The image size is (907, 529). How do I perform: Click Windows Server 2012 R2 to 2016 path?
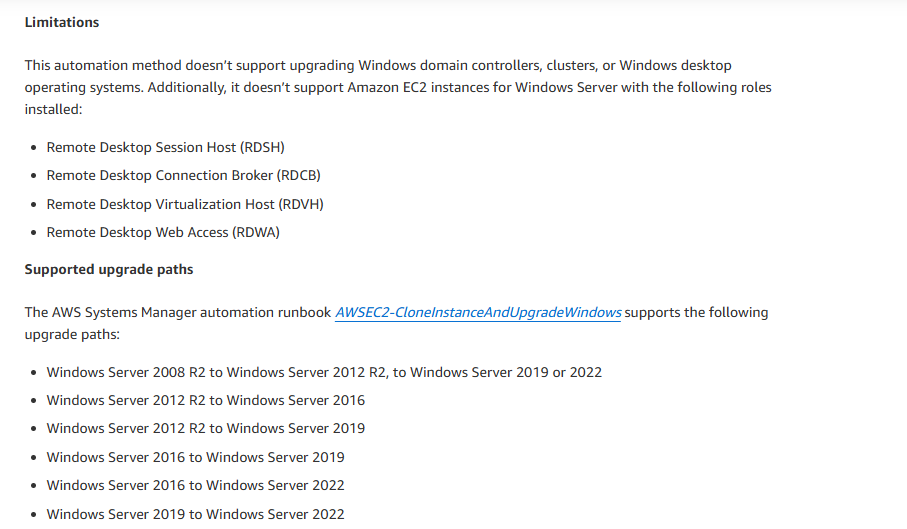(x=205, y=400)
